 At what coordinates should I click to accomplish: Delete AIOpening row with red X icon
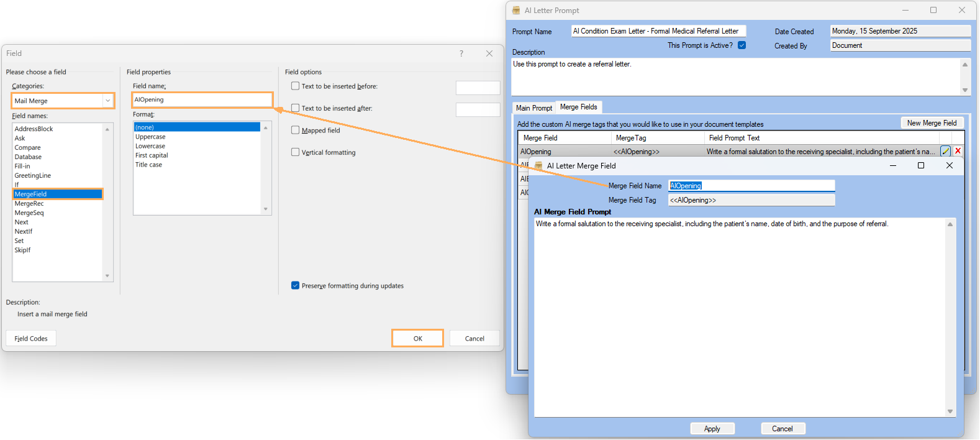[x=958, y=151]
